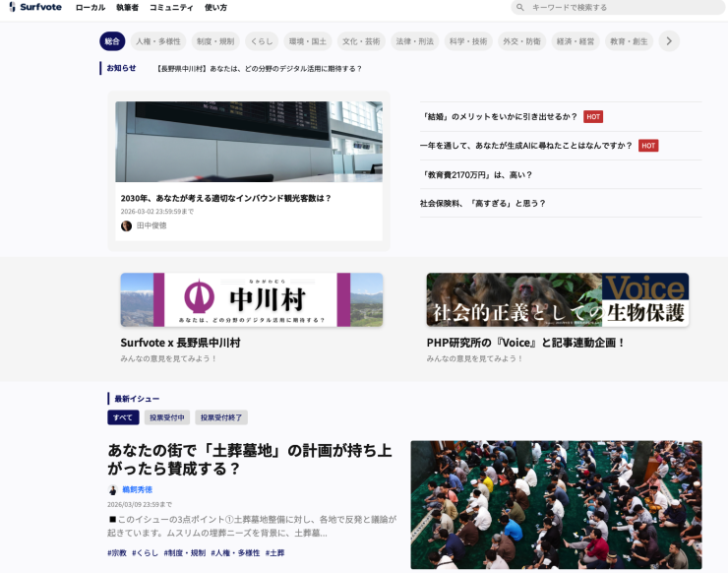This screenshot has height=573, width=728.
Task: Open the 生成AIに尋ねたこと issue link
Action: pyautogui.click(x=526, y=146)
